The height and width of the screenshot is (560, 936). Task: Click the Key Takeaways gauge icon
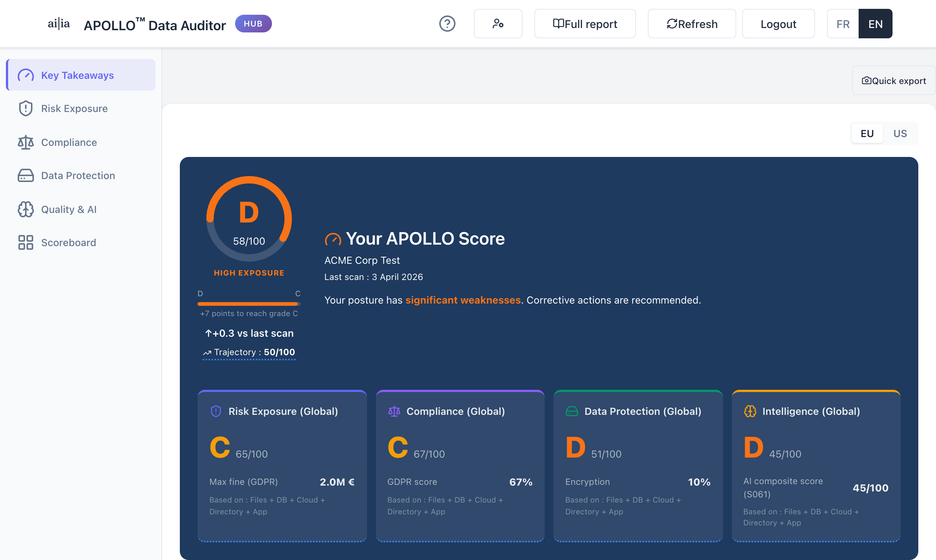coord(25,75)
